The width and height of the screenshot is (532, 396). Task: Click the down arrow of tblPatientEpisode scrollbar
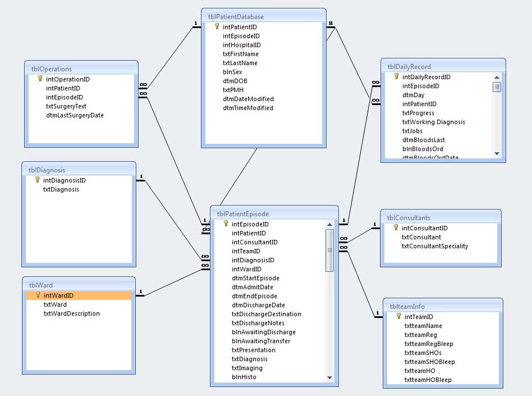(329, 377)
